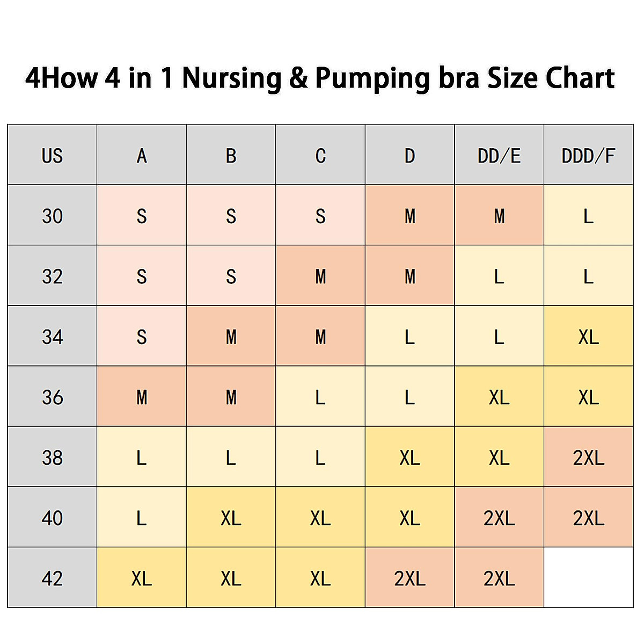Pick the M cell for 36 A
Image resolution: width=644 pixels, height=644 pixels.
pyautogui.click(x=142, y=397)
